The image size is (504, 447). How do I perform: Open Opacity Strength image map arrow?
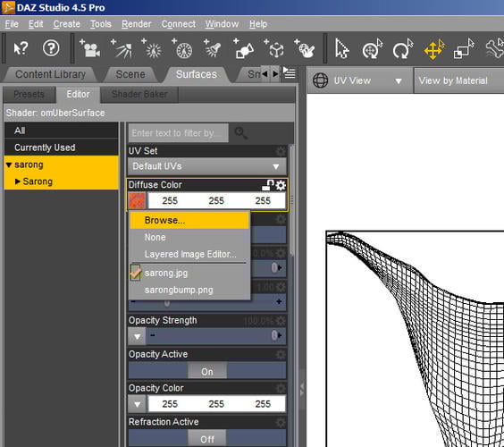(x=138, y=336)
